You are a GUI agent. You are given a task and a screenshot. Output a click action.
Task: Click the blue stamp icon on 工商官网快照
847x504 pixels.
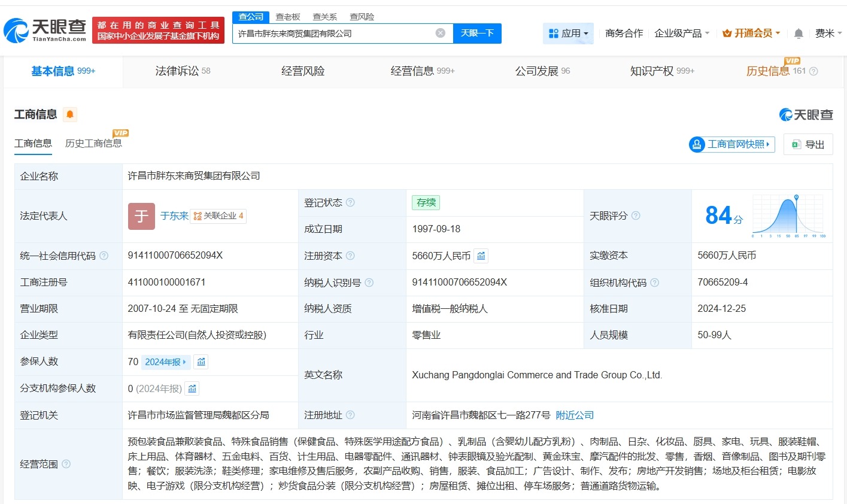pyautogui.click(x=697, y=144)
